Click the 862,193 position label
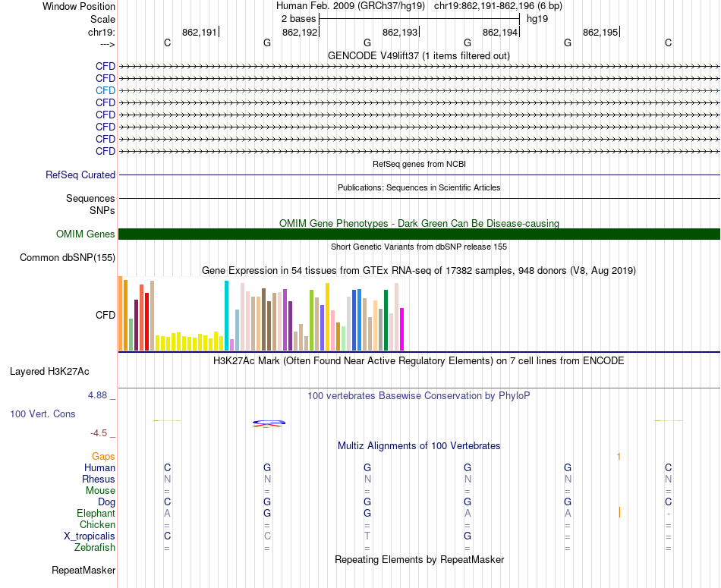This screenshot has height=588, width=721. pos(400,32)
